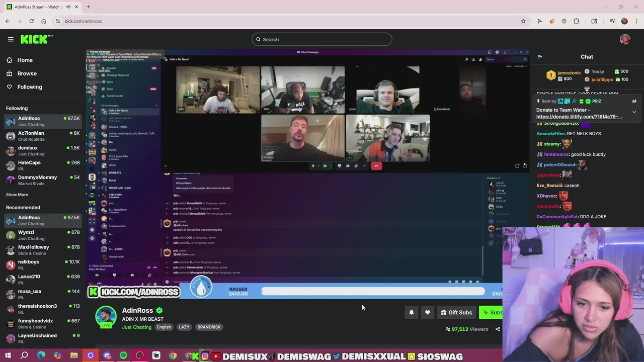This screenshot has height=362, width=644.
Task: Click DaCommunityIsFat username in chat
Action: click(x=557, y=217)
